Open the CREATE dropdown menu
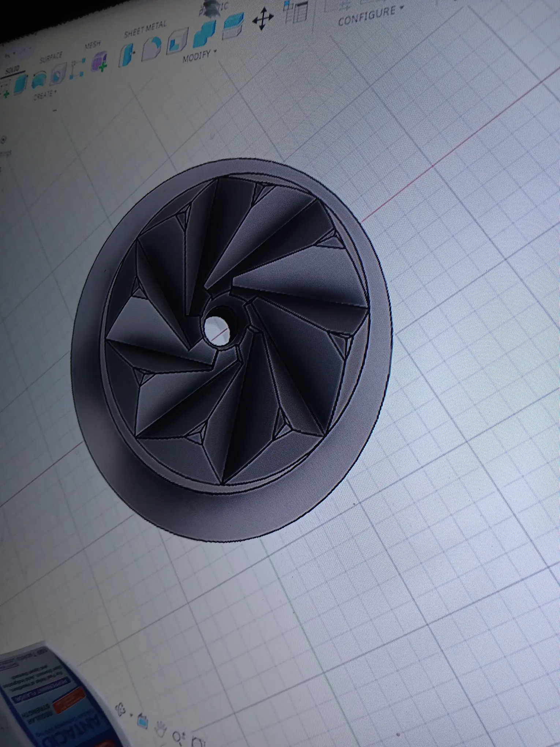Screen dimensions: 560x747 point(45,96)
